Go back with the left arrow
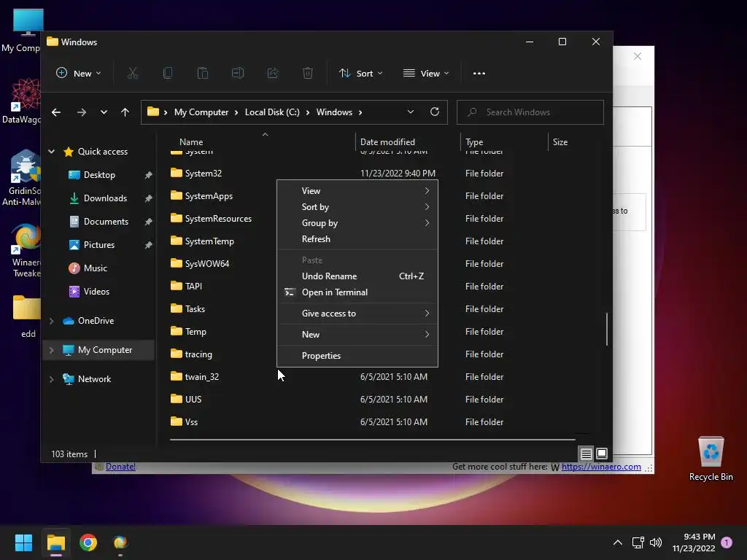 pos(56,112)
